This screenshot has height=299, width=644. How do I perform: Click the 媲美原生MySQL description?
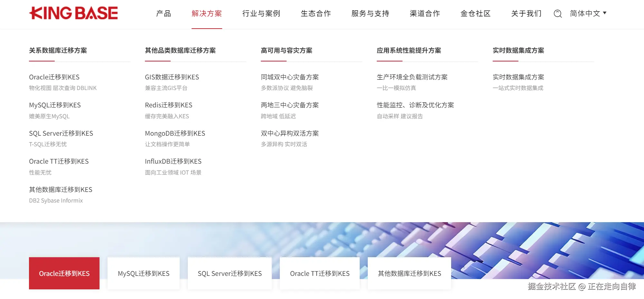pyautogui.click(x=49, y=116)
